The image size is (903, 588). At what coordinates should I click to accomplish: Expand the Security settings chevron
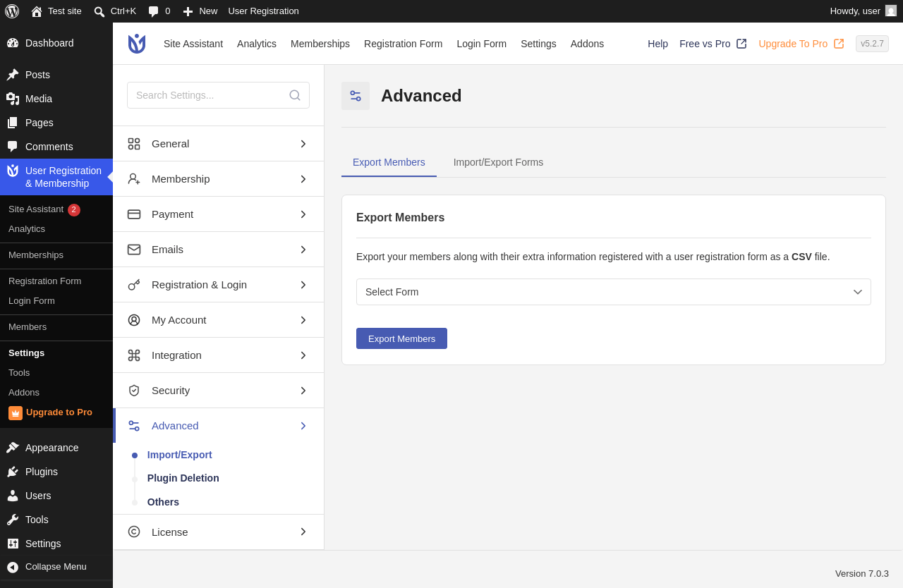303,391
